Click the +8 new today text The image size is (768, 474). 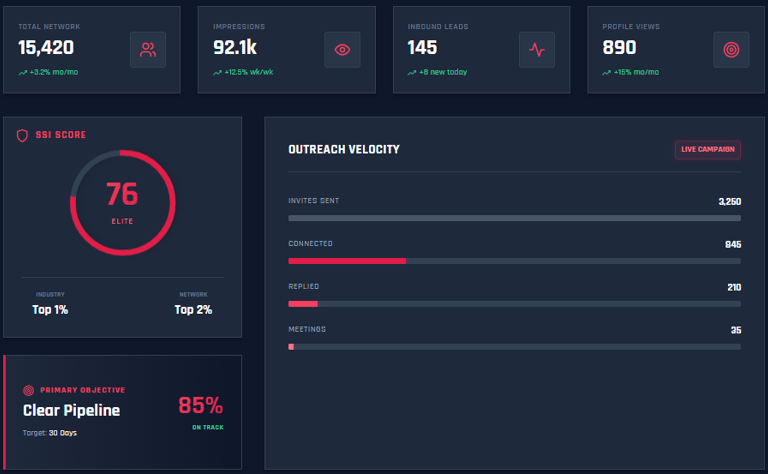tap(443, 72)
